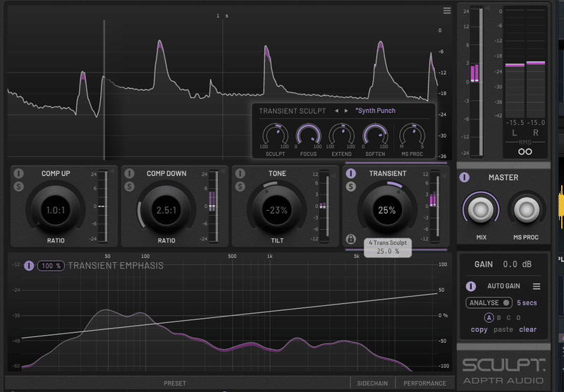Click the Comp Down ratio knob
This screenshot has height=392, width=564.
[x=166, y=210]
